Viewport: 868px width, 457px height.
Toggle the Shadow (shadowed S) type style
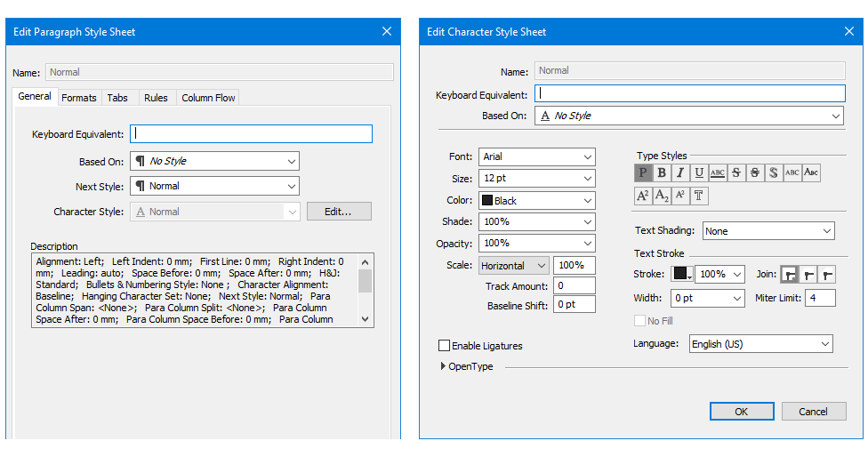coord(774,172)
